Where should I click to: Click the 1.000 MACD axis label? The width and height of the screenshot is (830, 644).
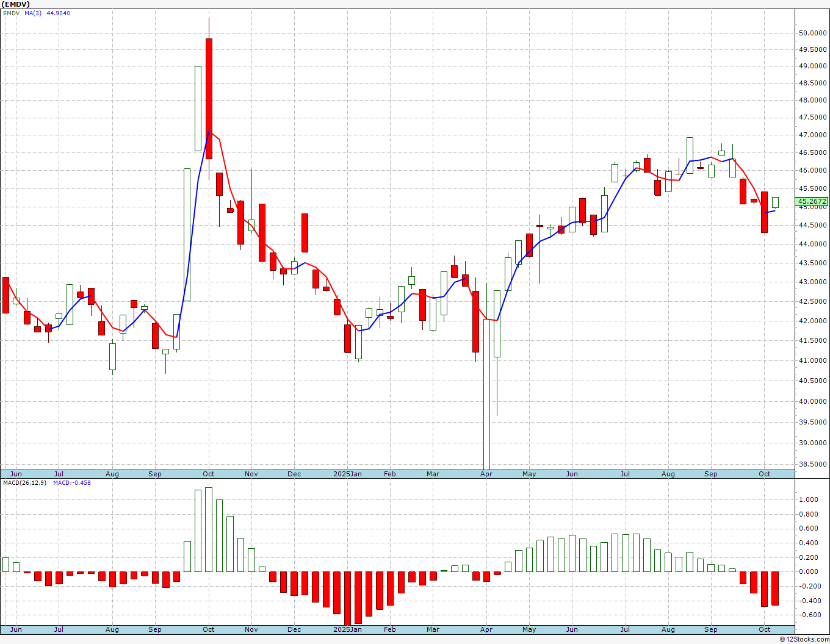[x=809, y=499]
